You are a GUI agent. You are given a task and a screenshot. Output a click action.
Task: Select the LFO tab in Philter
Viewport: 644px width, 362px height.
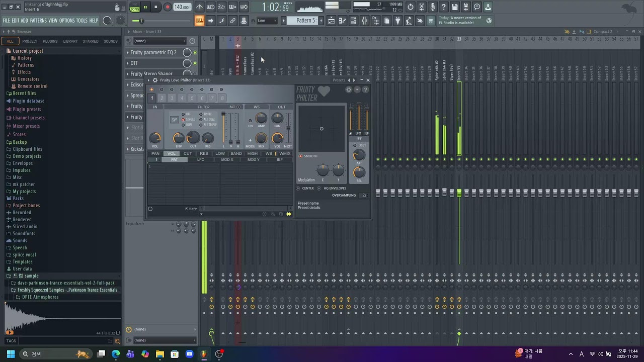click(201, 160)
